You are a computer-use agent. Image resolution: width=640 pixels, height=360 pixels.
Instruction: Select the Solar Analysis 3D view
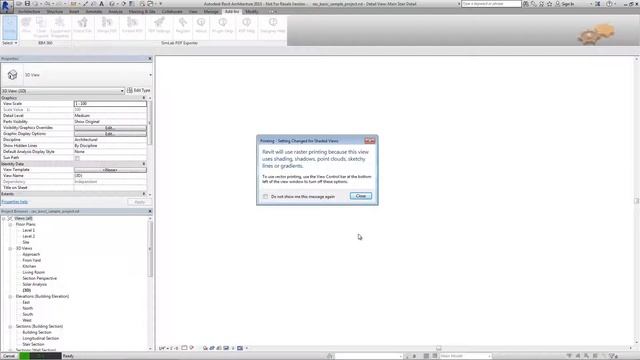(35, 284)
